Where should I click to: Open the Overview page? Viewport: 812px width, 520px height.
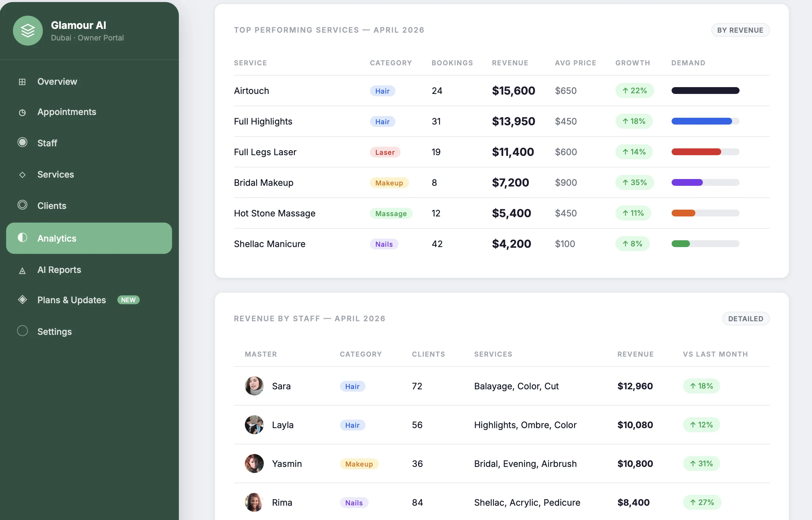pos(89,82)
